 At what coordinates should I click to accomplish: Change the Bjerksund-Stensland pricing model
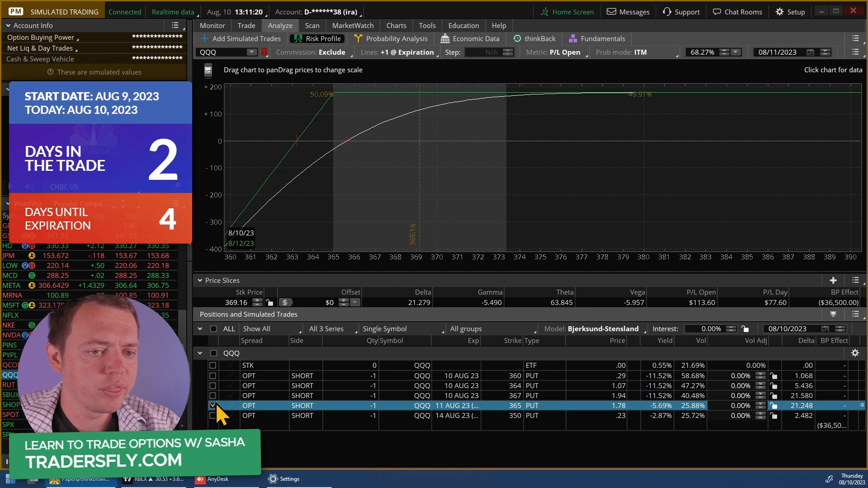(603, 329)
